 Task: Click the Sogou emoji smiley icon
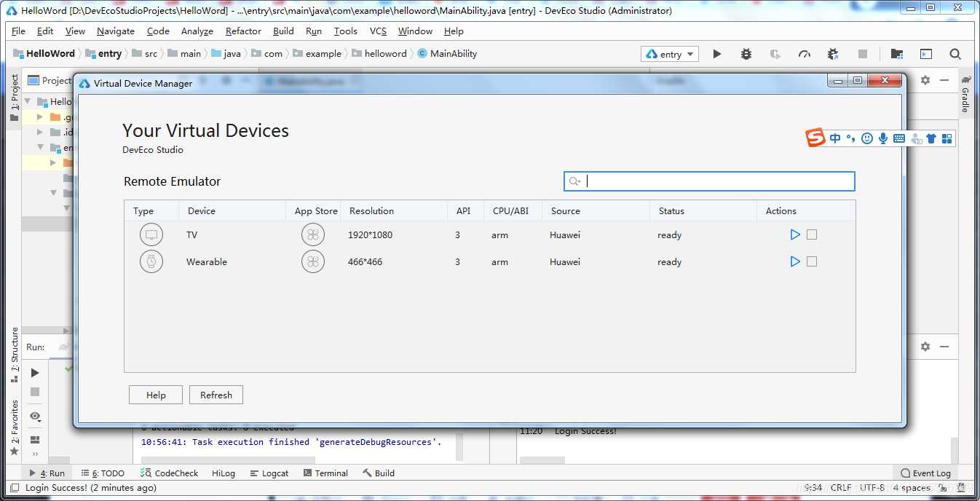point(866,138)
